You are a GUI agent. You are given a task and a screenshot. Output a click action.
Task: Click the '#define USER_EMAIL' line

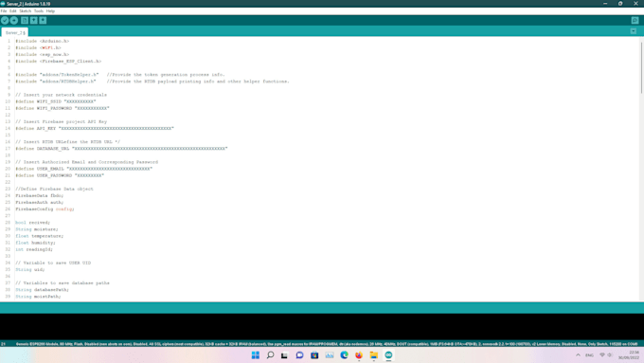84,169
